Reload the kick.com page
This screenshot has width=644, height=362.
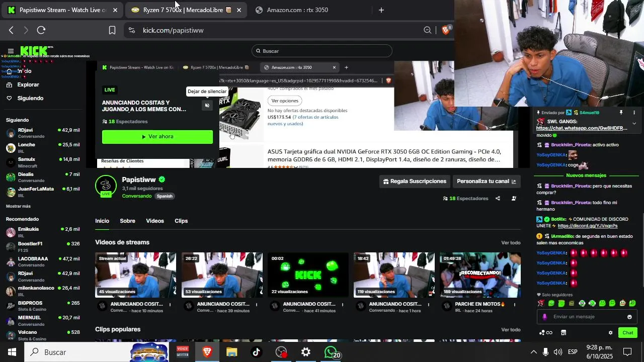click(x=41, y=30)
